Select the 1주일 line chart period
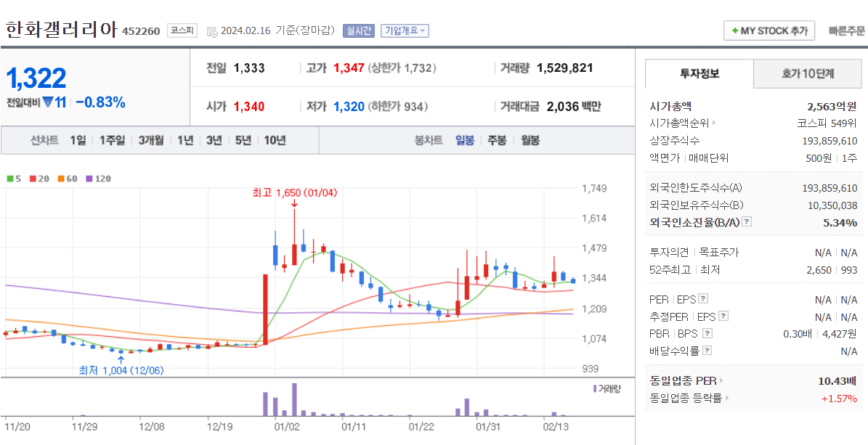Image resolution: width=868 pixels, height=445 pixels. [113, 140]
